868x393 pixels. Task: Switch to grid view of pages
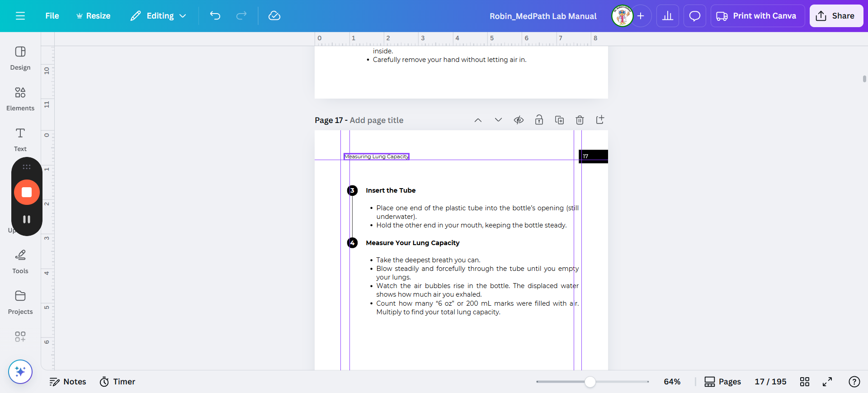(804, 382)
